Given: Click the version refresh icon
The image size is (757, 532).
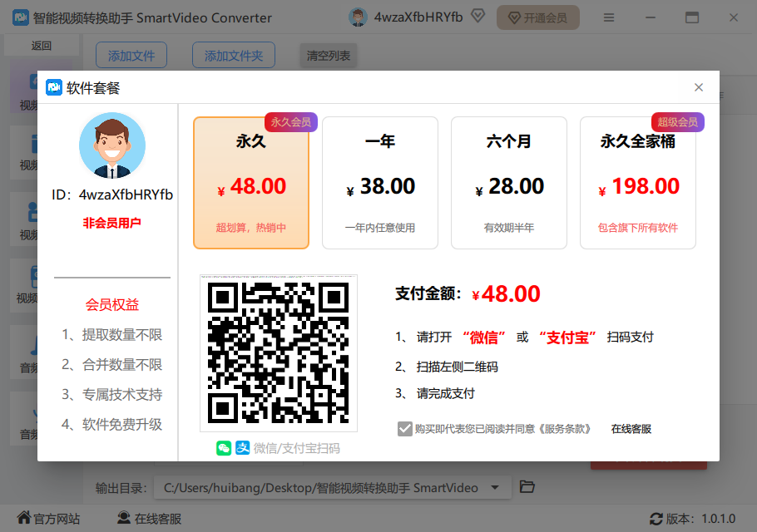Looking at the screenshot, I should click(x=656, y=519).
